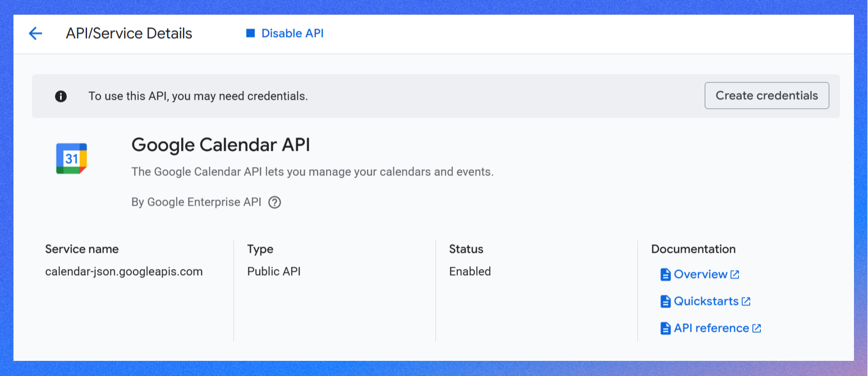The height and width of the screenshot is (376, 868).
Task: Click the API description about managing calendars and events
Action: click(x=313, y=172)
